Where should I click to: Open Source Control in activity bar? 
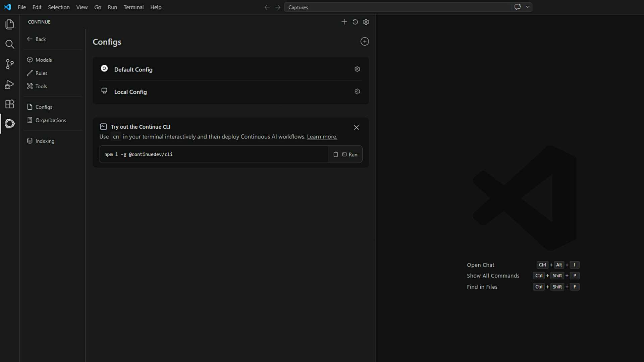10,64
